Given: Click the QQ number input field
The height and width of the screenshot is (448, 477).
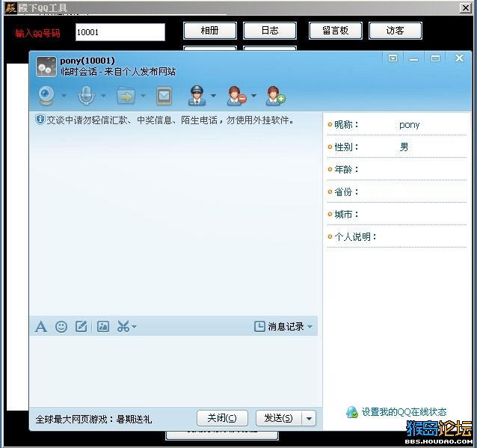Looking at the screenshot, I should pyautogui.click(x=120, y=32).
